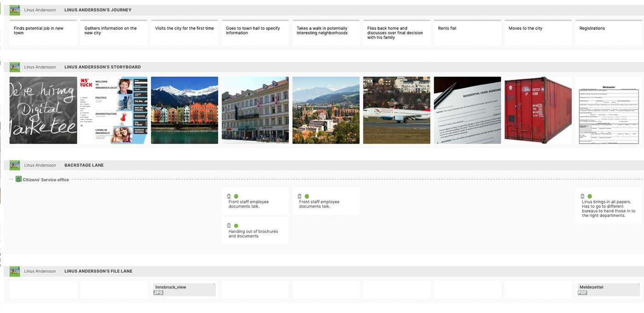Viewport: 644px width, 313px height.
Task: Select the 'Flies back home and discusses' step
Action: point(397,33)
